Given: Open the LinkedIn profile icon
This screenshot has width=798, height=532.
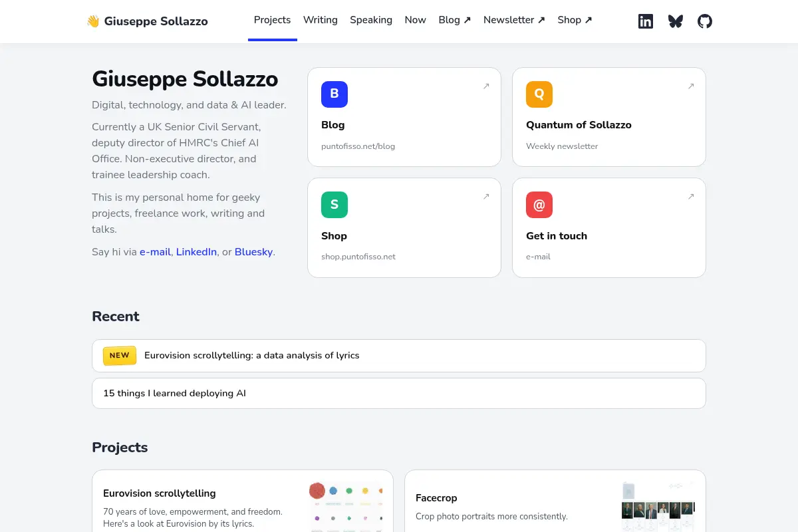Looking at the screenshot, I should point(646,21).
